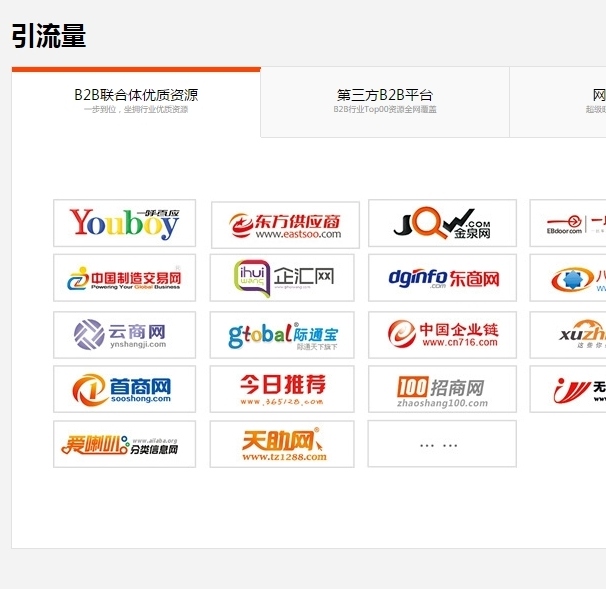Click the ellipsis more-sites tile

point(442,444)
